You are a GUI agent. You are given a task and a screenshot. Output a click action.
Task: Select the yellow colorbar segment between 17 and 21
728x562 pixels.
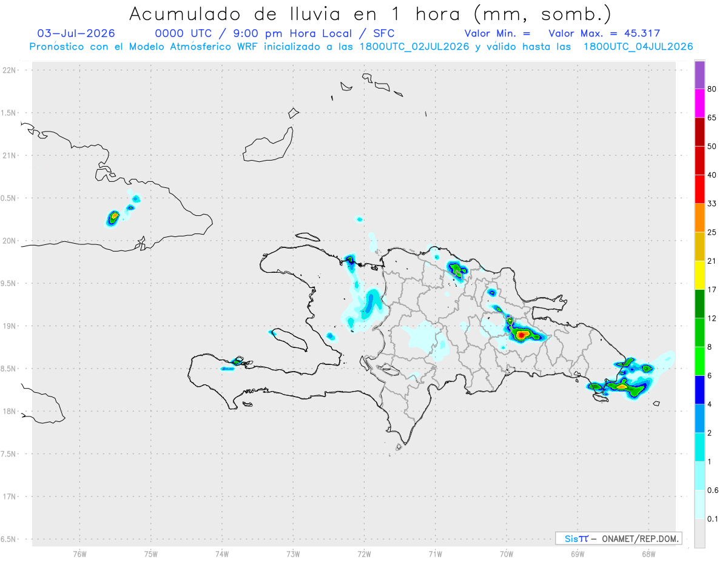click(699, 275)
